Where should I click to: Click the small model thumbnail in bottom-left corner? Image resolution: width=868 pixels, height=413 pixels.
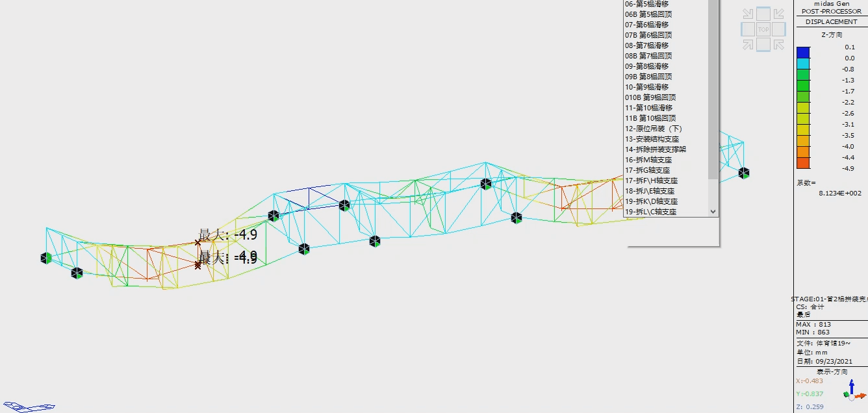(28, 407)
